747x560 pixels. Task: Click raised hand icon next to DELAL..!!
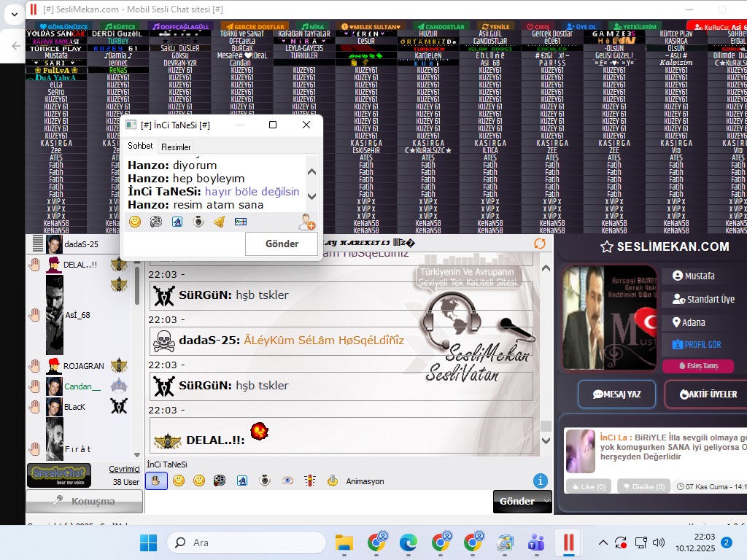(34, 265)
